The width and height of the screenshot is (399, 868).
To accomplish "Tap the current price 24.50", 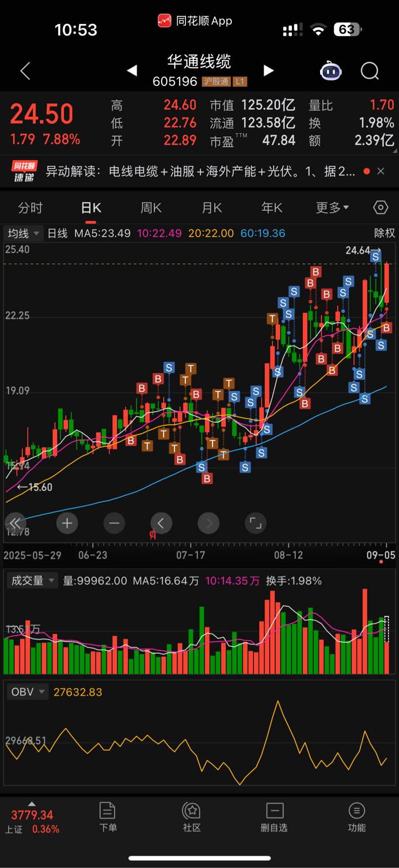I will click(42, 114).
